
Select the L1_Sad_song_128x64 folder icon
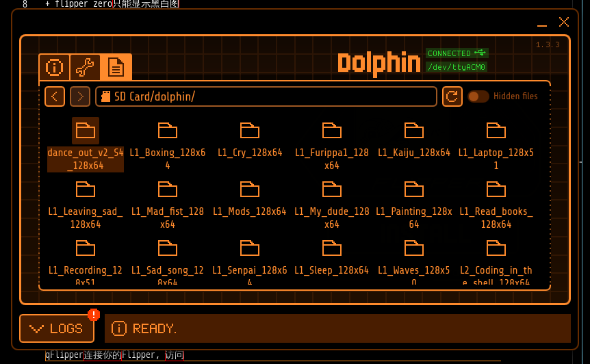tap(168, 248)
